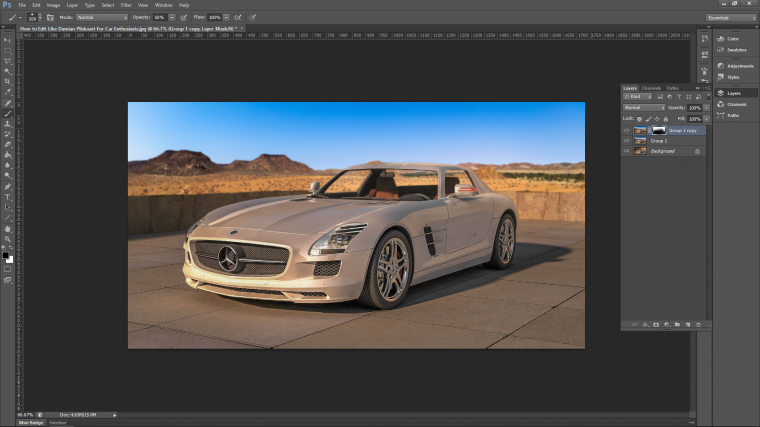Image resolution: width=760 pixels, height=427 pixels.
Task: Hide the Background layer
Action: click(626, 151)
